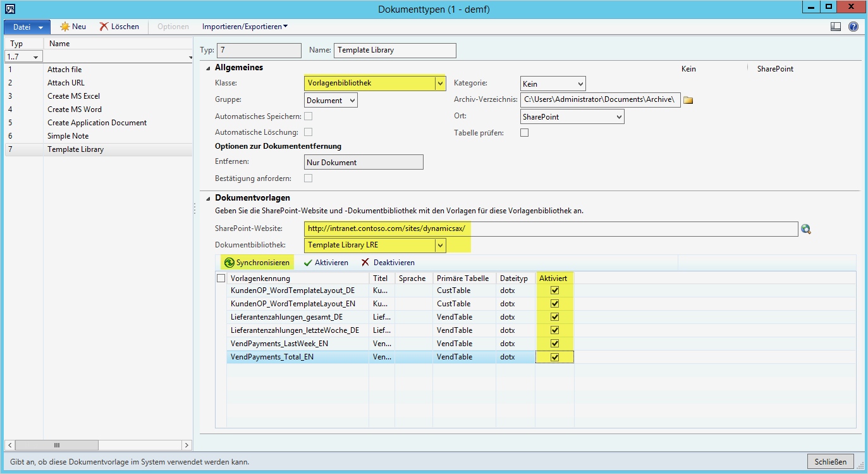868x474 pixels.
Task: Open the help question mark icon
Action: coord(853,27)
